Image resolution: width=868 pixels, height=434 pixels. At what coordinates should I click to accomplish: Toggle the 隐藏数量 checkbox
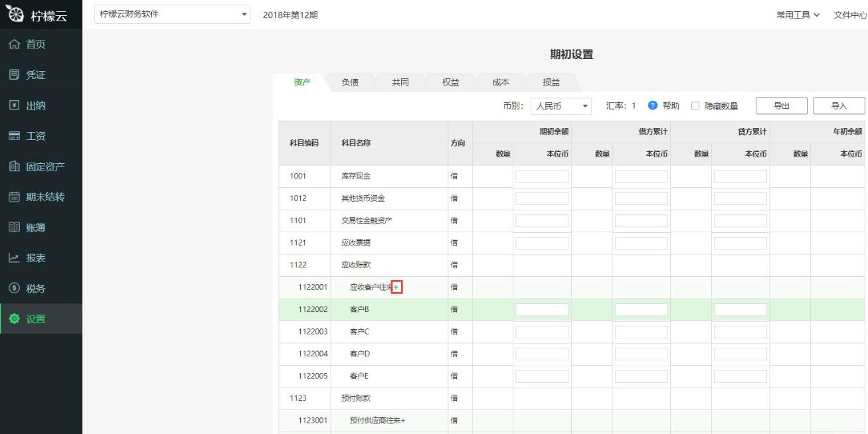point(695,106)
